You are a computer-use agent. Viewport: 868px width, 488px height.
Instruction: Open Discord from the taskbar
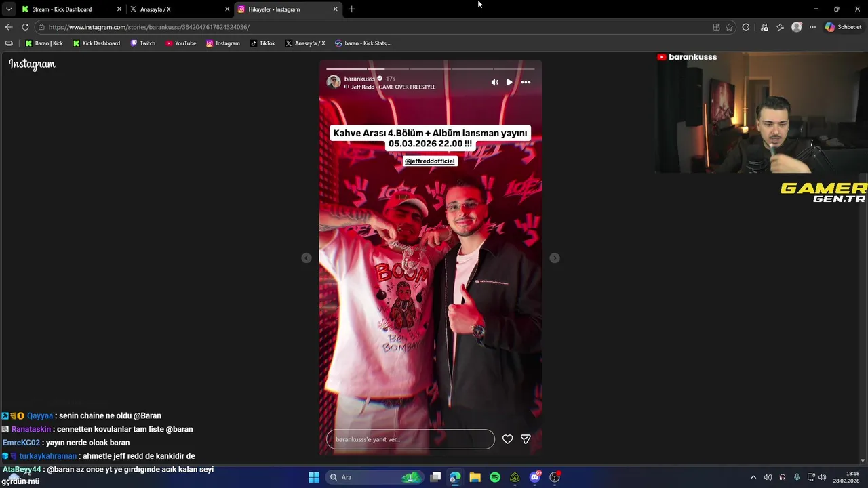click(x=535, y=477)
